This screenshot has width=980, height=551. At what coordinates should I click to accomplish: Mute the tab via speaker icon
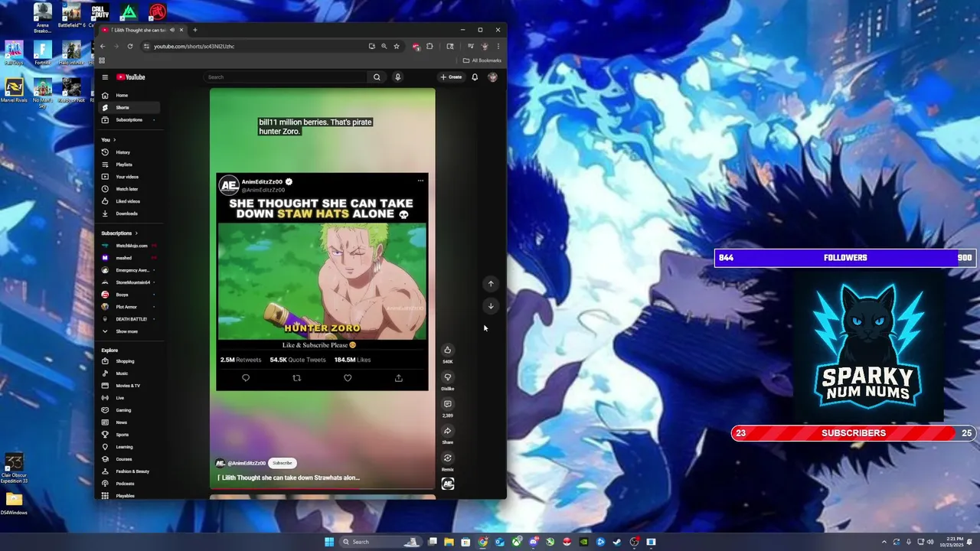pos(172,30)
